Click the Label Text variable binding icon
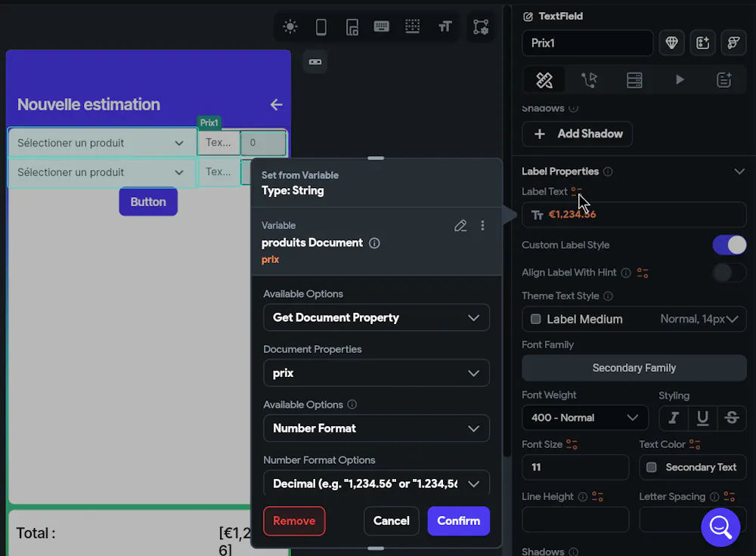Image resolution: width=756 pixels, height=556 pixels. 577,191
